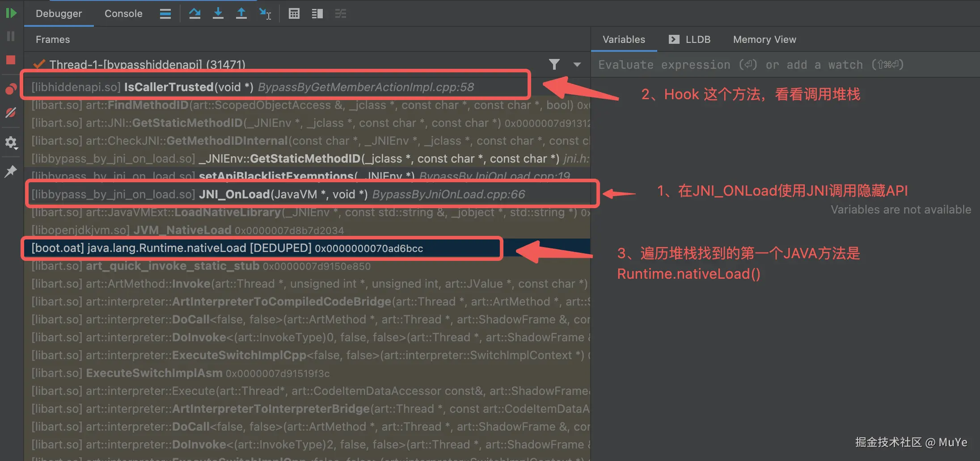The image size is (980, 461).
Task: Step out of the current frame
Action: point(241,13)
